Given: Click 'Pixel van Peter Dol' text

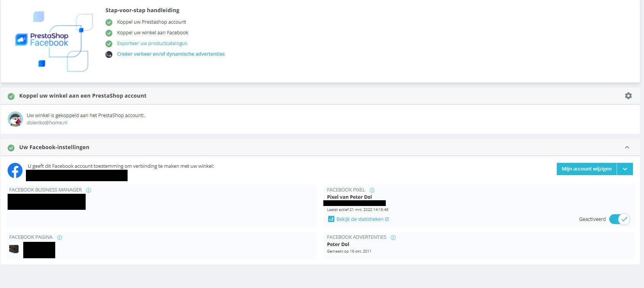Looking at the screenshot, I should (x=349, y=197).
